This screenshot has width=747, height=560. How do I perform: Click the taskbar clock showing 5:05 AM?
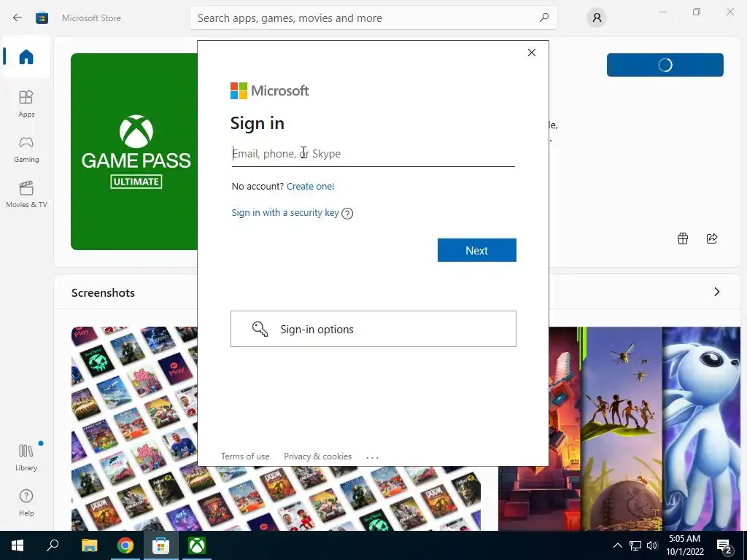coord(684,545)
